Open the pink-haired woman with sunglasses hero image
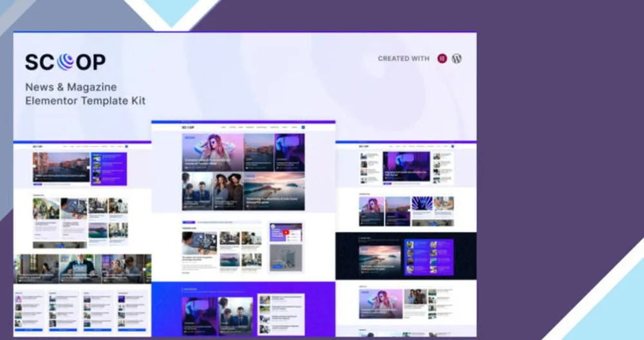This screenshot has width=644, height=340. 213,153
